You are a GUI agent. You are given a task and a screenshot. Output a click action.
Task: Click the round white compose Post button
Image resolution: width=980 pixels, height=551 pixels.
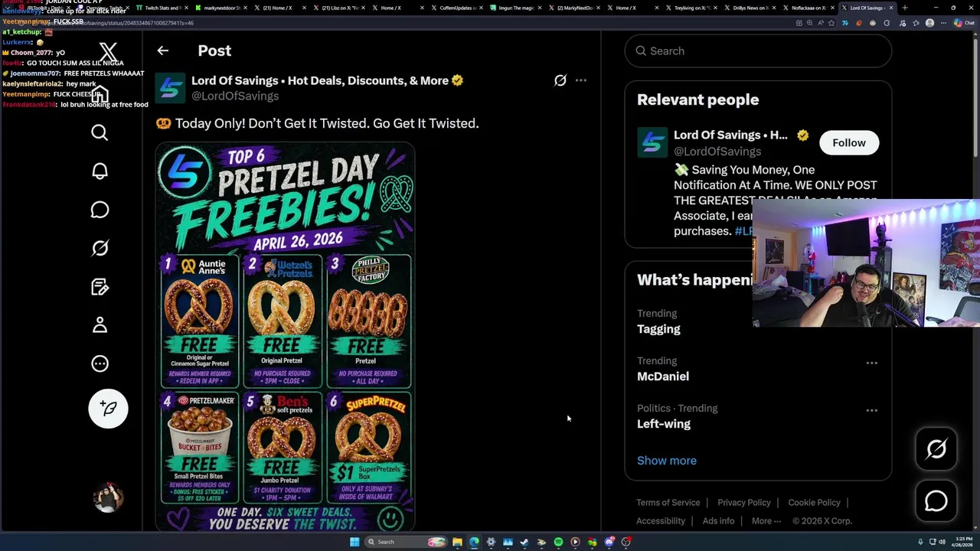click(108, 409)
